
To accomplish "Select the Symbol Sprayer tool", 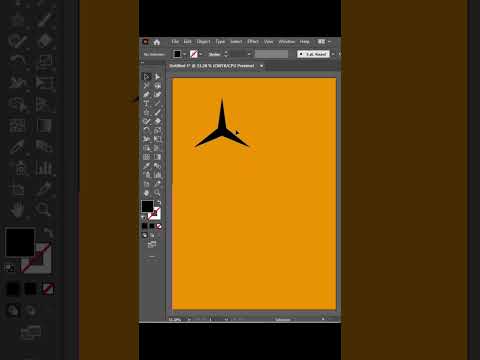I will pos(147,175).
